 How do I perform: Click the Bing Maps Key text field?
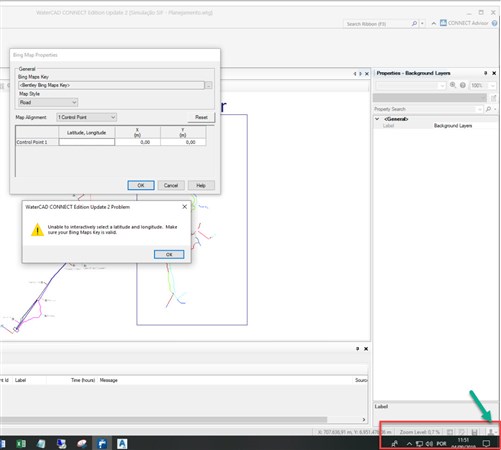(111, 85)
